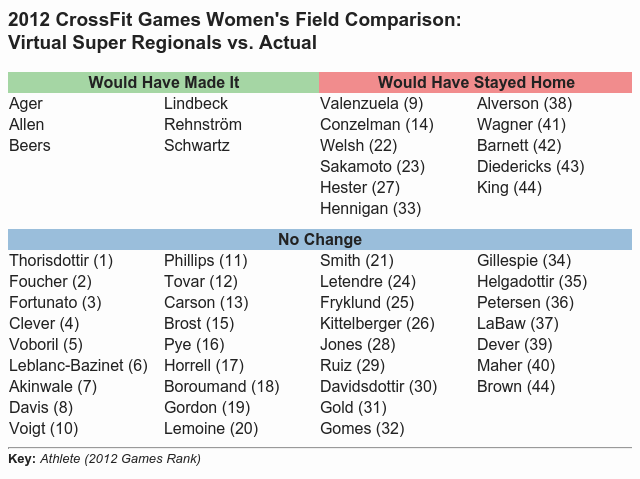Click the 'Would Have Made It' green header

(163, 82)
